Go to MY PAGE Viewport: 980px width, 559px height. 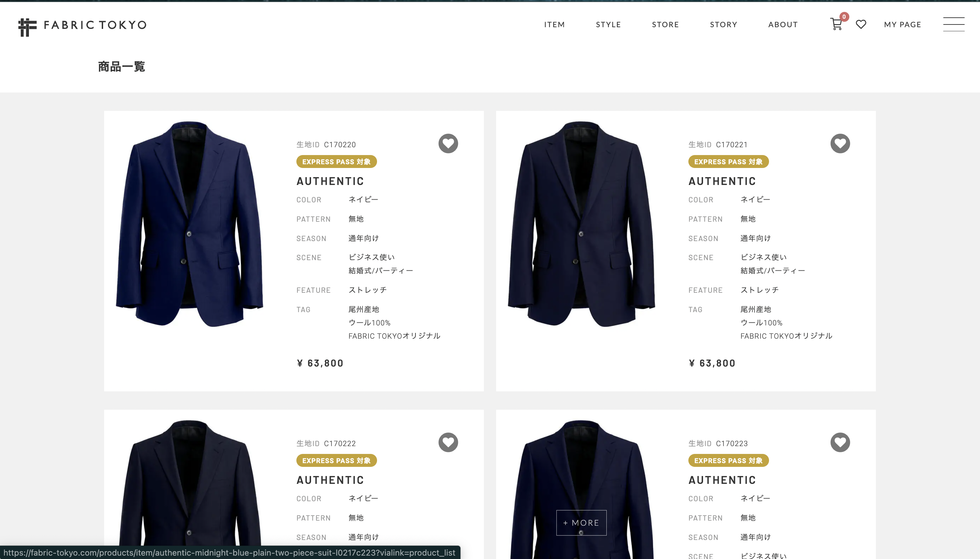coord(902,24)
